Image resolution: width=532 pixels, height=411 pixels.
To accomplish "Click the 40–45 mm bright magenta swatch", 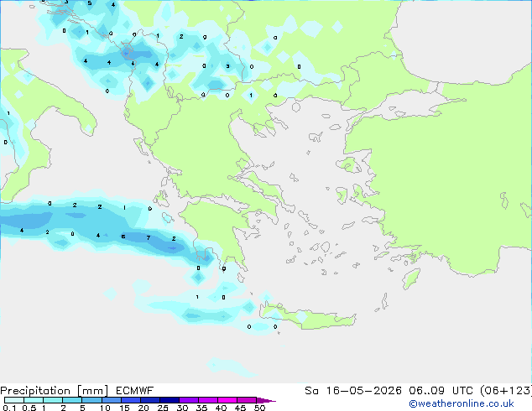I will tap(227, 400).
